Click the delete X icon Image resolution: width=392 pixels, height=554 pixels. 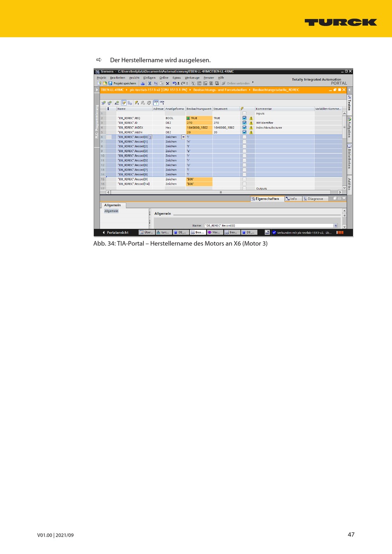click(168, 83)
